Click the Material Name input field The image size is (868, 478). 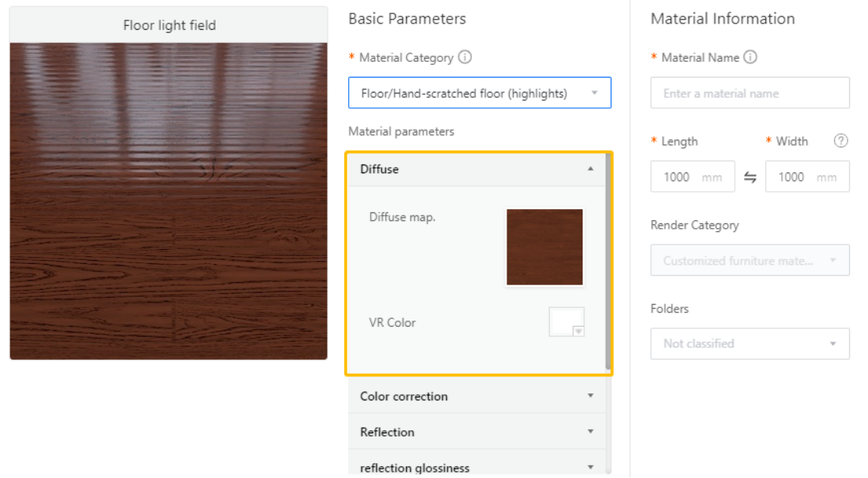tap(750, 93)
